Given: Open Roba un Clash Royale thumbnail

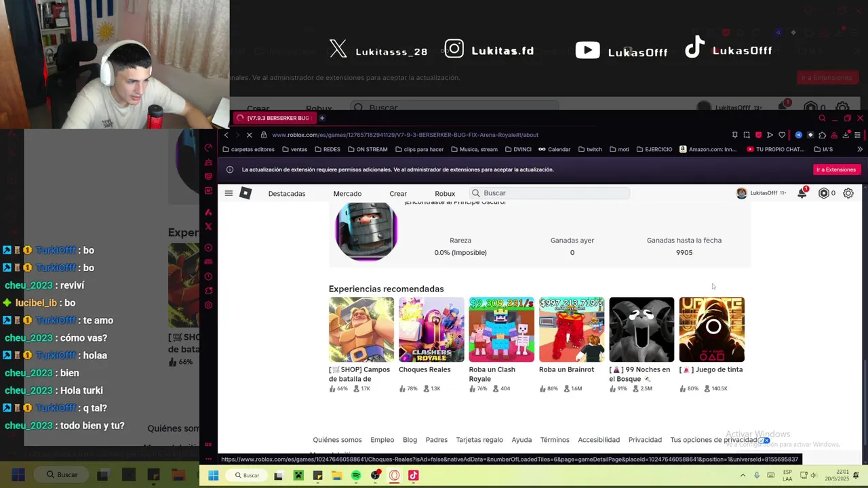Looking at the screenshot, I should tap(502, 329).
